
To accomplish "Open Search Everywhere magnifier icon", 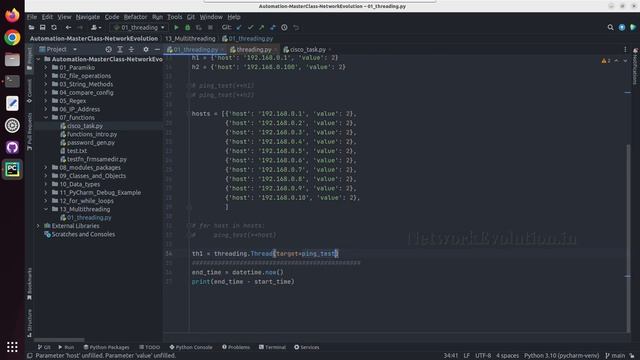I will pyautogui.click(x=610, y=27).
